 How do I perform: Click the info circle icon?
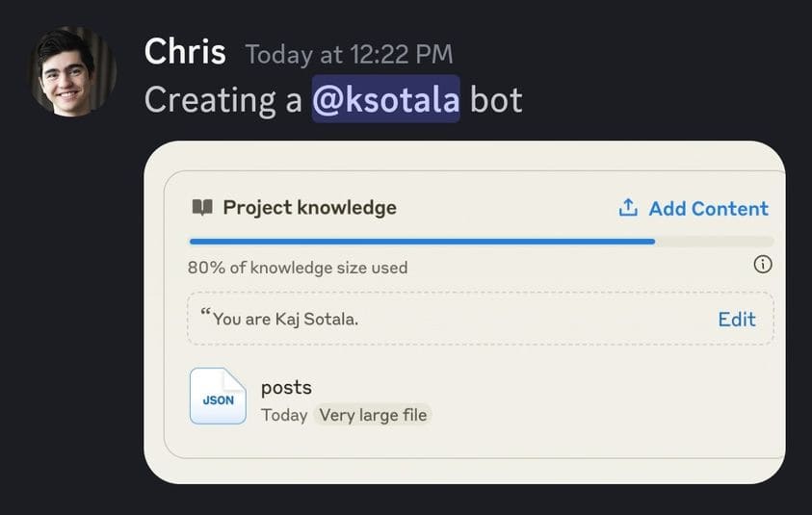763,264
